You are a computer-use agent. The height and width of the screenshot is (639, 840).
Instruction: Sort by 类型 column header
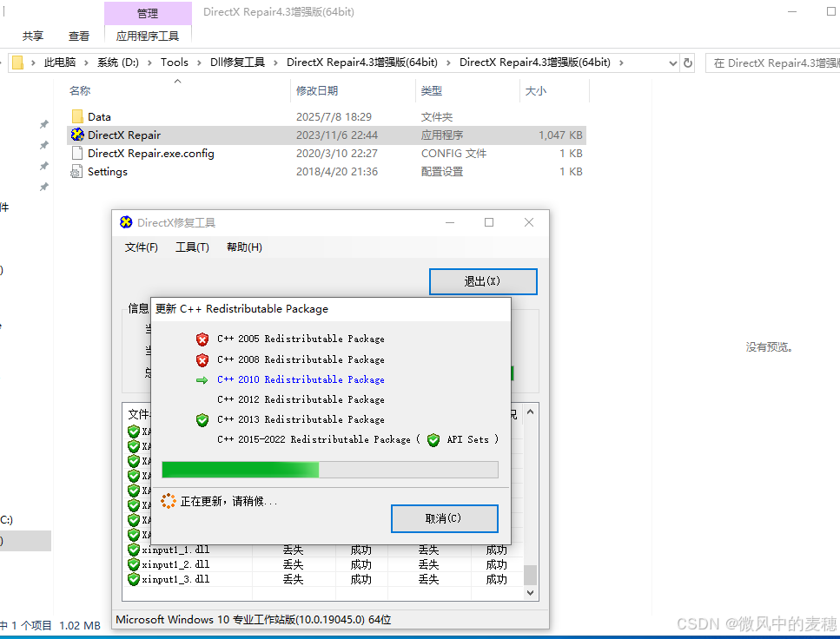click(431, 91)
